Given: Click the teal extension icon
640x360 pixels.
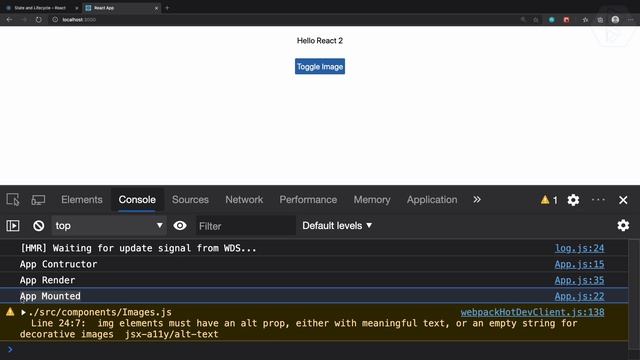Looking at the screenshot, I should click(x=551, y=20).
